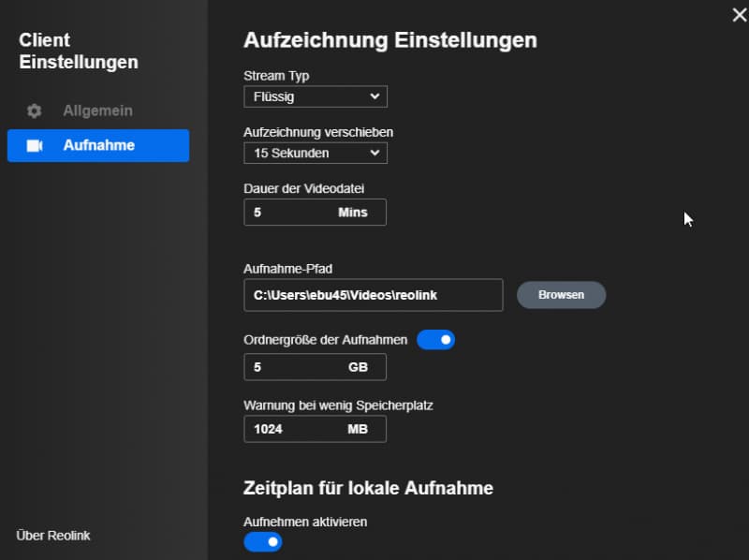749x560 pixels.
Task: Open the Flüssig stream type dropdown
Action: click(x=316, y=96)
